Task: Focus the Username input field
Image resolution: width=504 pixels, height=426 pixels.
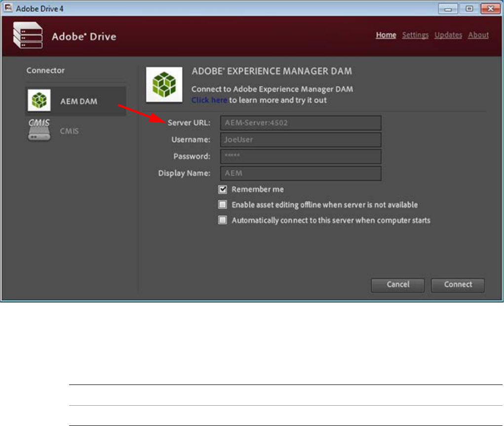Action: (x=301, y=140)
